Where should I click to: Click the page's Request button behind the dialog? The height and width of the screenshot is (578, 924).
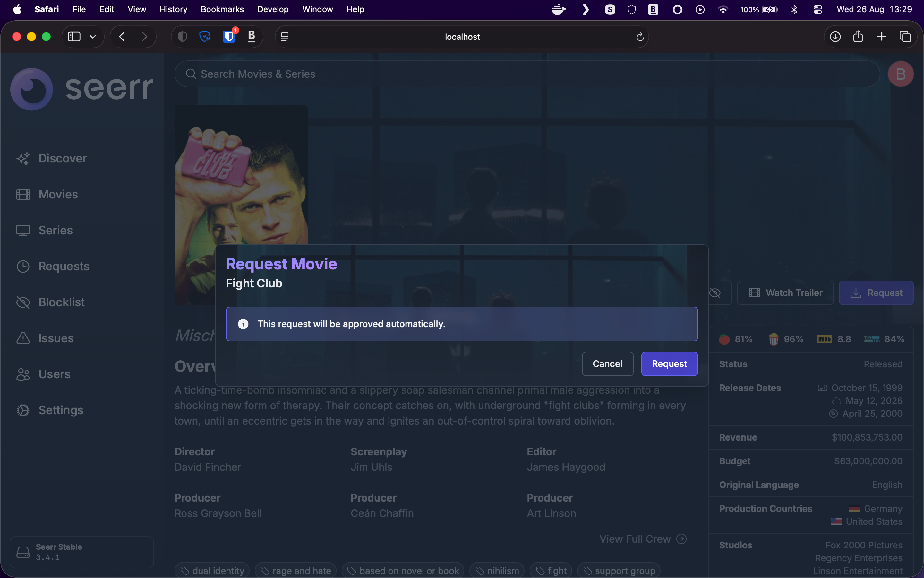pos(876,293)
